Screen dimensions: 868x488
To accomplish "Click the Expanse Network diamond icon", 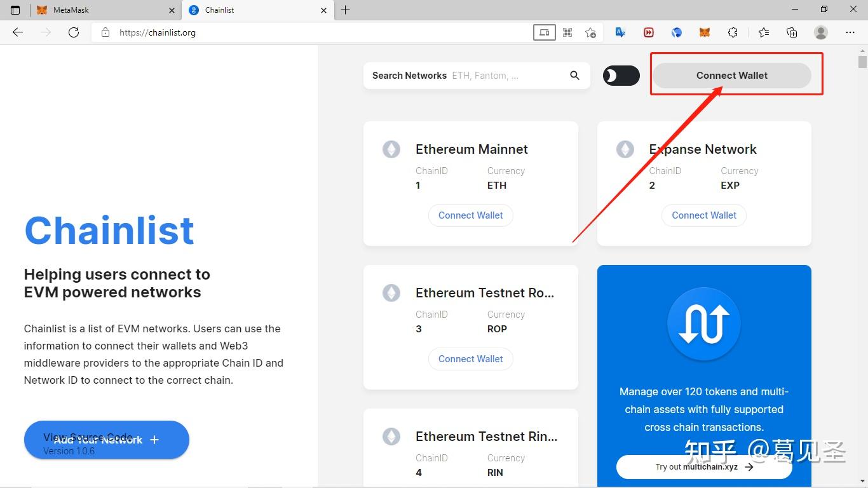I will pos(625,149).
